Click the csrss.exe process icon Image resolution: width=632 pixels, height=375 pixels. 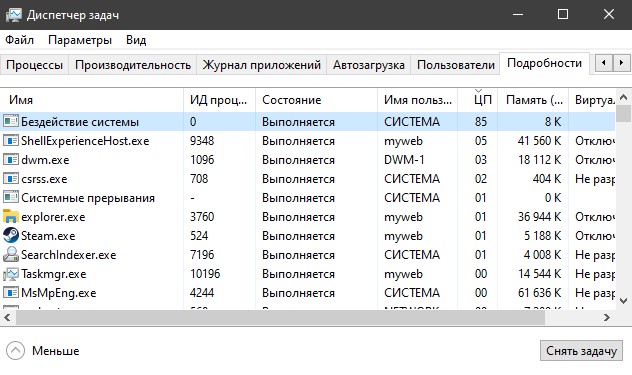pyautogui.click(x=10, y=178)
